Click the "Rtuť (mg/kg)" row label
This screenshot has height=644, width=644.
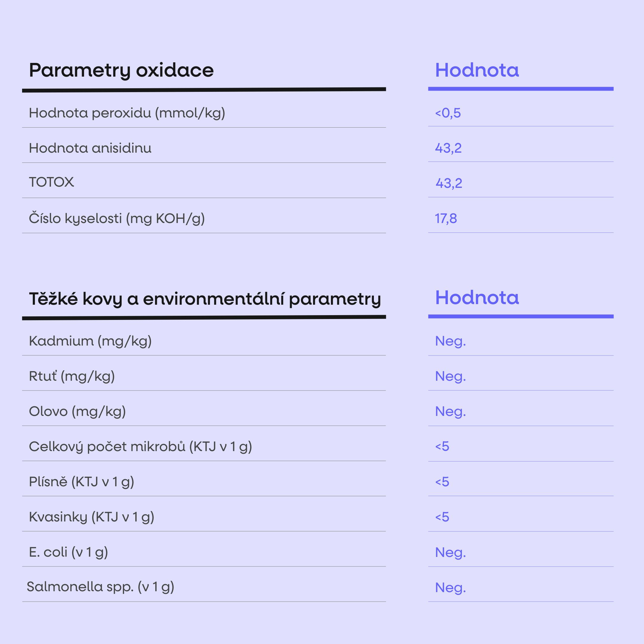pyautogui.click(x=72, y=376)
